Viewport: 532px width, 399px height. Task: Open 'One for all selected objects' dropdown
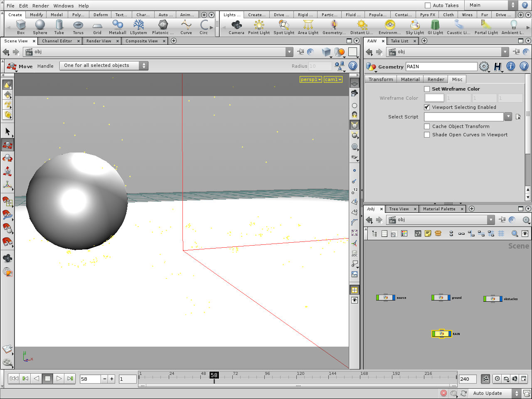coord(103,66)
